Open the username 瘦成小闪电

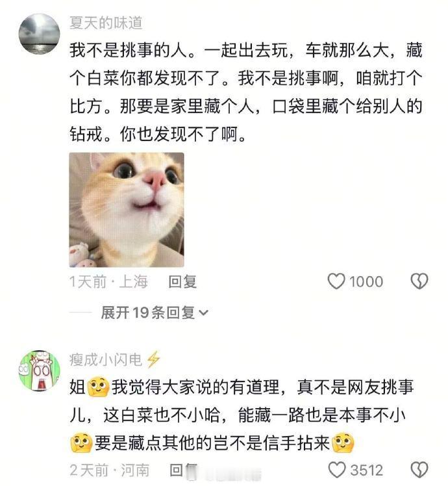click(x=106, y=360)
